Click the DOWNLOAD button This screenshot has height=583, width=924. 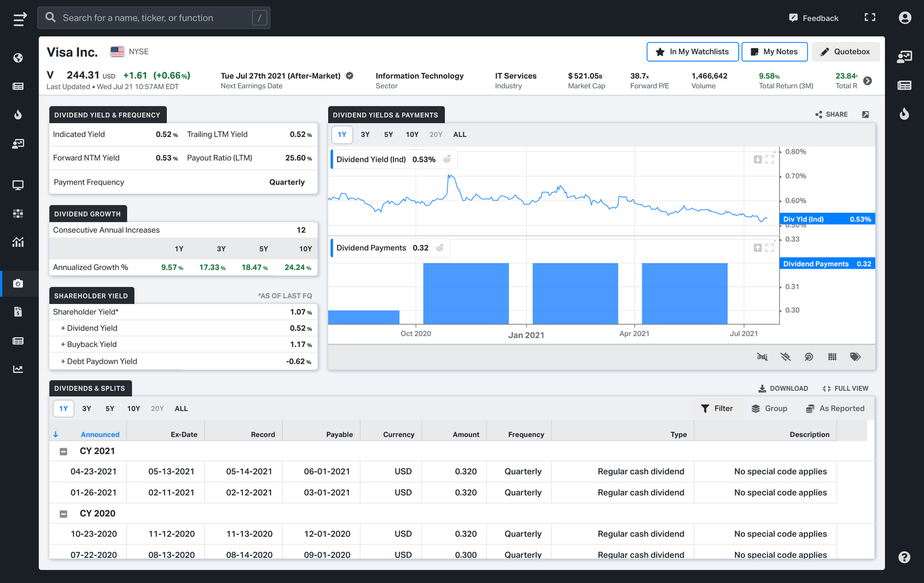[783, 388]
